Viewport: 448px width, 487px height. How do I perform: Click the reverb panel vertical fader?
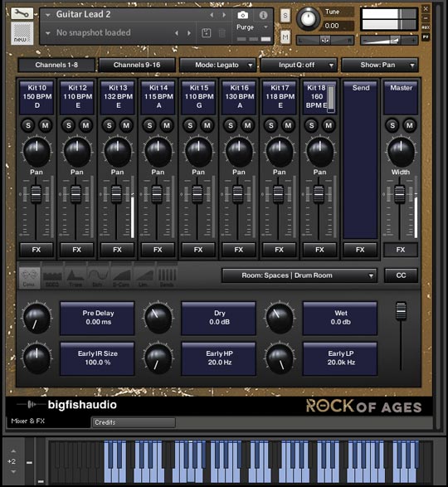tap(401, 311)
